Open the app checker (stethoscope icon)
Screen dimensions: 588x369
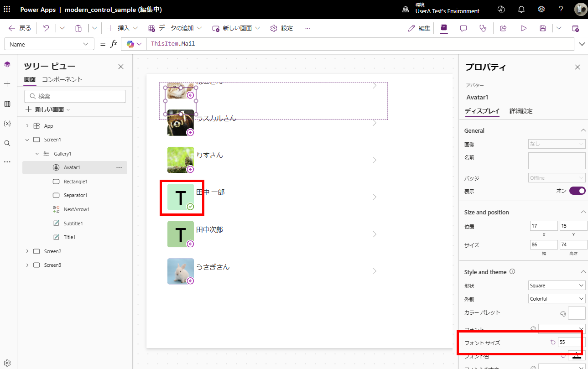tap(483, 28)
